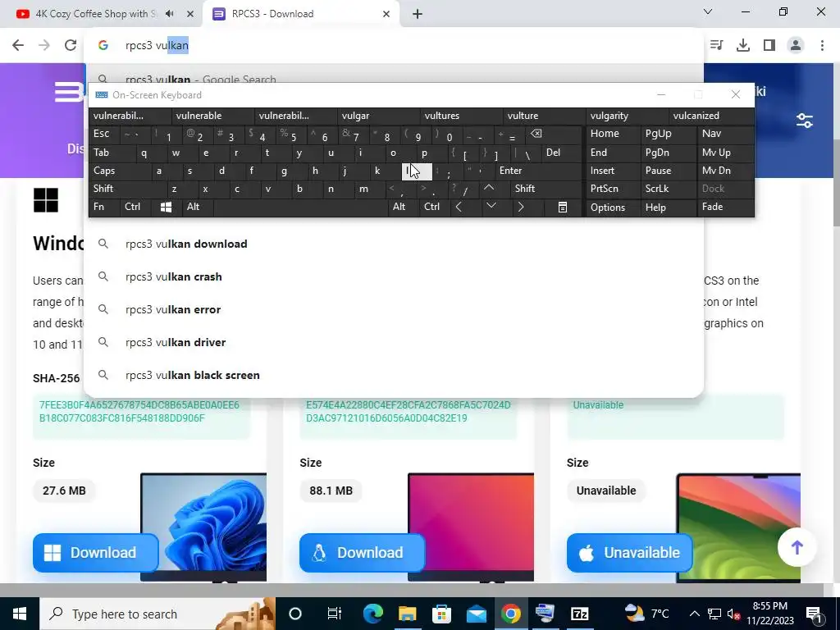Image resolution: width=840 pixels, height=630 pixels.
Task: Click the Windows Download button
Action: pyautogui.click(x=95, y=552)
